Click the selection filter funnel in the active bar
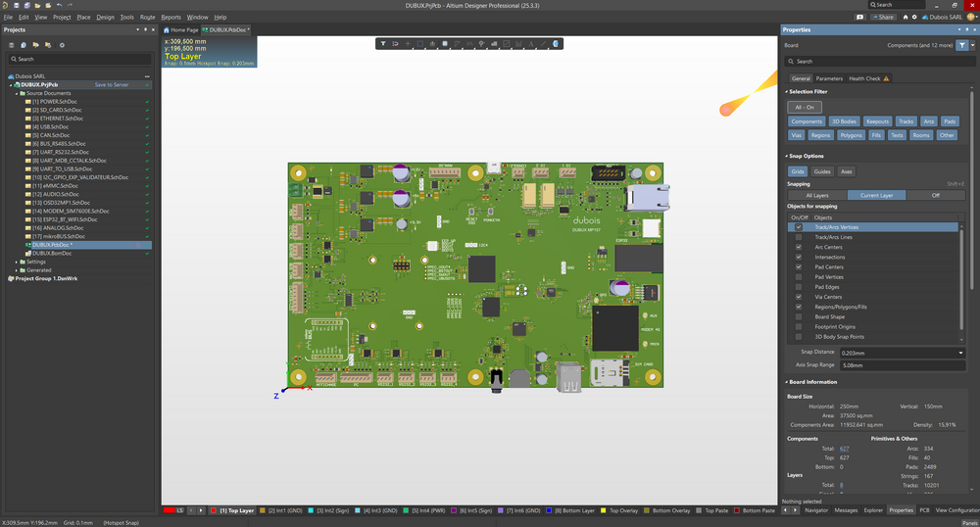 pyautogui.click(x=383, y=44)
